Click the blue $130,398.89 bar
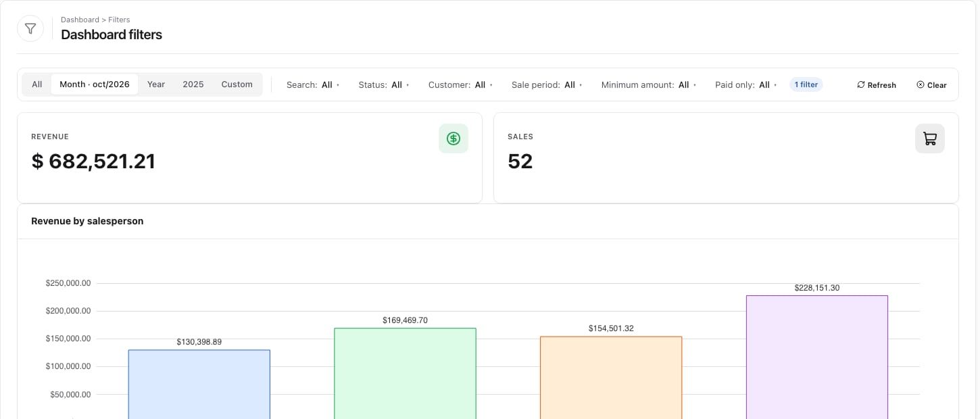 click(x=199, y=384)
